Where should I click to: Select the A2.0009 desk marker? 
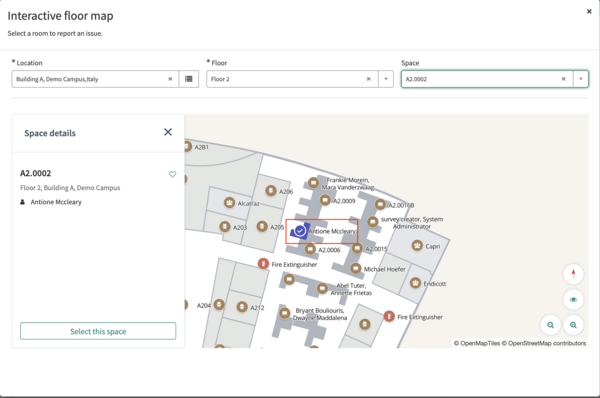325,200
